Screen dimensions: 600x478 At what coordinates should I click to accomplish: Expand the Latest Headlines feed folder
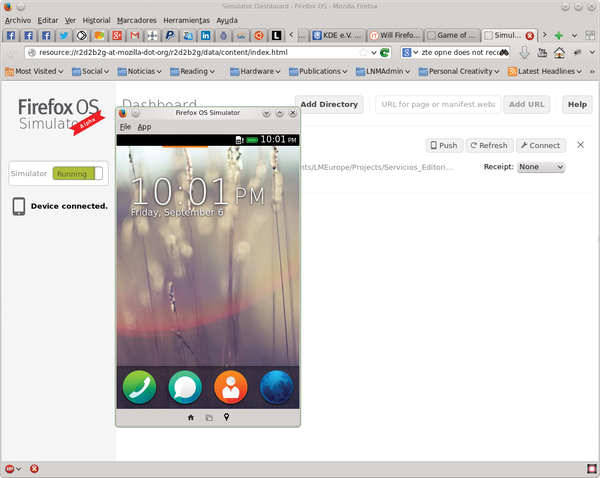[x=545, y=71]
